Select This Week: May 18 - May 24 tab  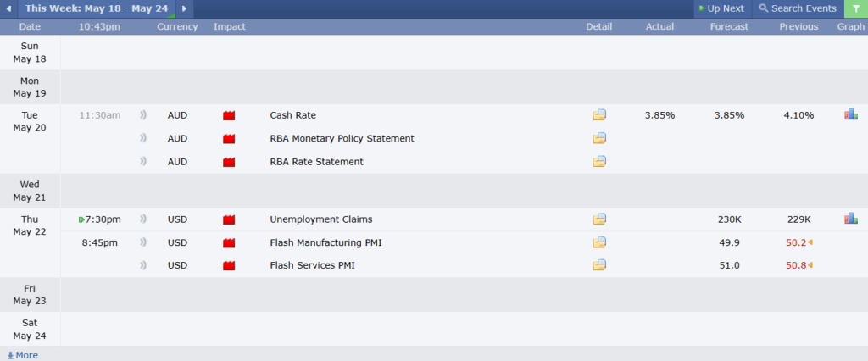pos(97,8)
